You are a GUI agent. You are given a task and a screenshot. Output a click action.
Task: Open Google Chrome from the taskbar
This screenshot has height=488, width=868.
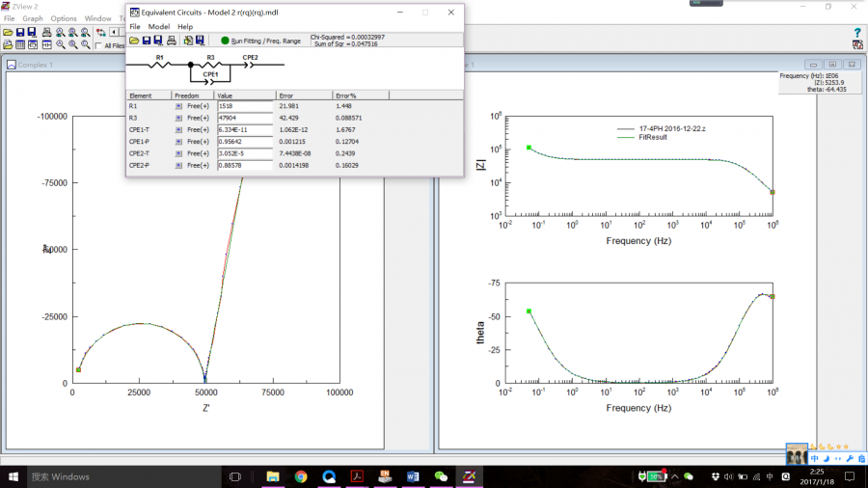[301, 476]
